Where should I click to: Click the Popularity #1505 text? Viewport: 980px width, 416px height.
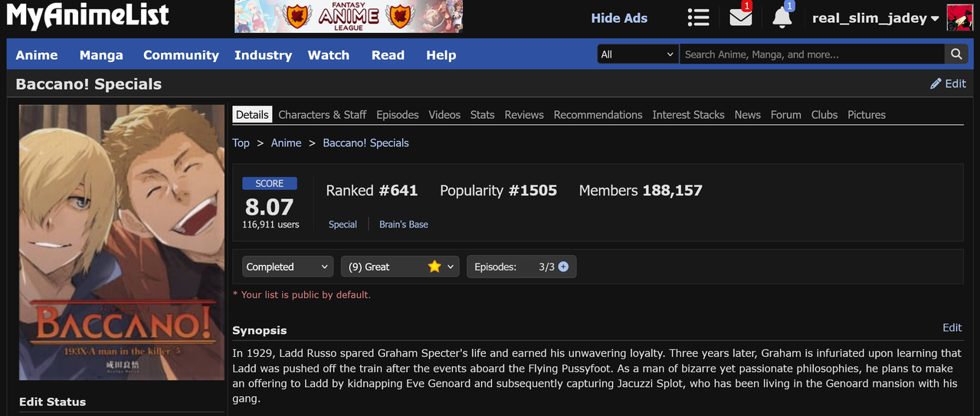(x=498, y=191)
